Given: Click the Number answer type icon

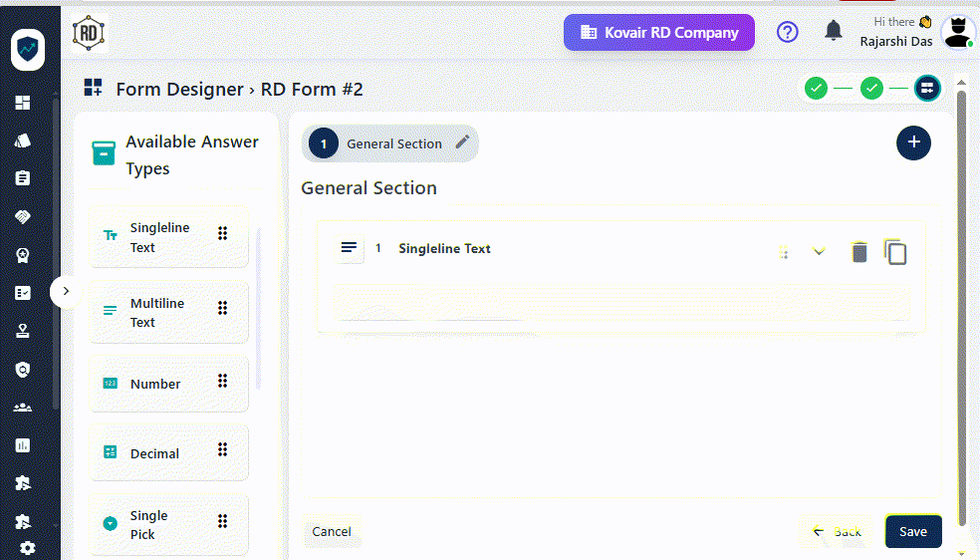Looking at the screenshot, I should tap(110, 383).
